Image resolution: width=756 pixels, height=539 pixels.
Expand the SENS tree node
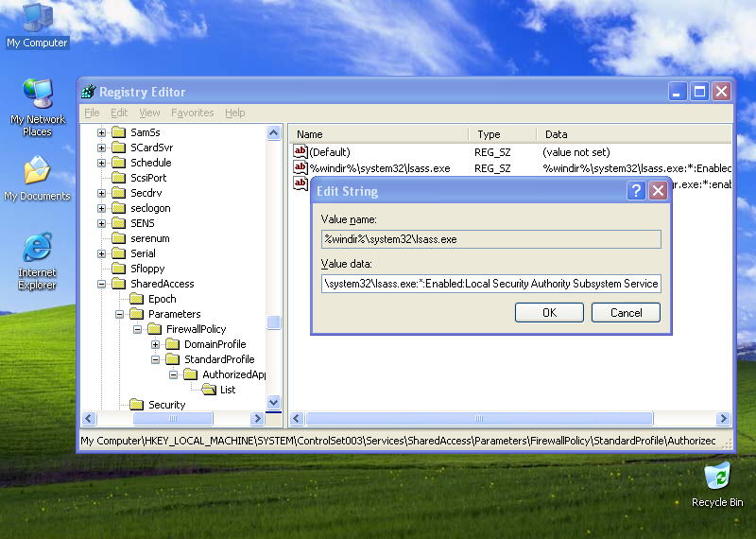[101, 223]
